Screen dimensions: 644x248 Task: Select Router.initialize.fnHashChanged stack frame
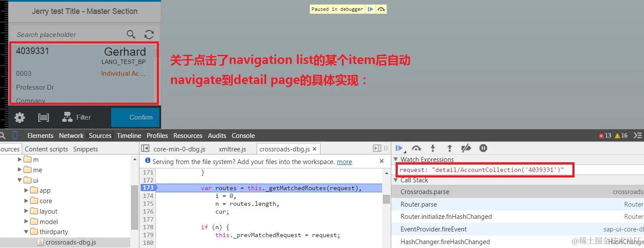pyautogui.click(x=518, y=217)
